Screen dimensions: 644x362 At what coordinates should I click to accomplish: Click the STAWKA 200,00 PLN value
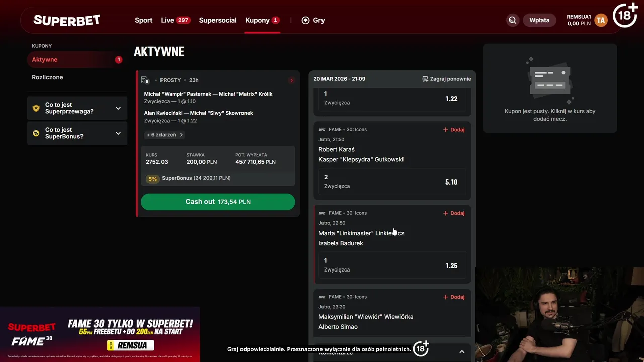202,162
